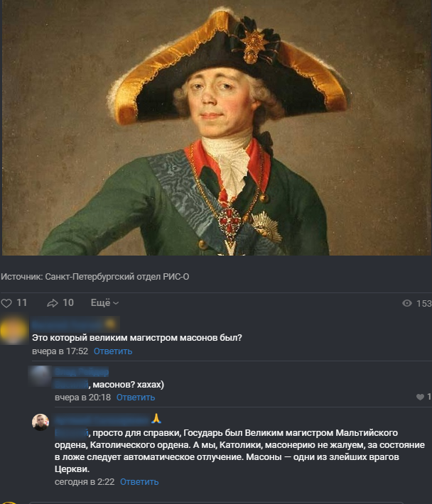This screenshot has width=432, height=504.
Task: Click the timestamp 'вчера в 17:52'
Action: [60, 351]
